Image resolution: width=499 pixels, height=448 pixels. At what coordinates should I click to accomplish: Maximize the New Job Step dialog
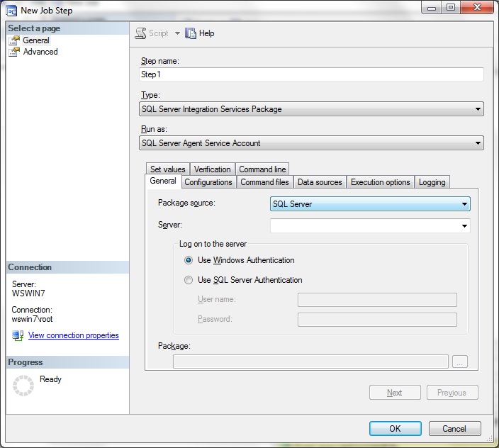click(x=451, y=8)
